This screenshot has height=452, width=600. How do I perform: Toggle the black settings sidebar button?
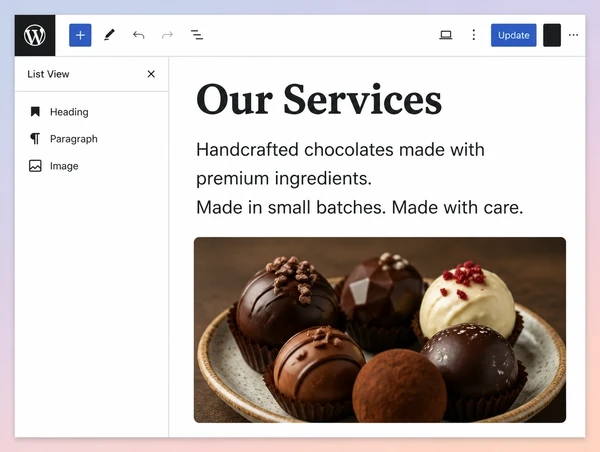(552, 35)
